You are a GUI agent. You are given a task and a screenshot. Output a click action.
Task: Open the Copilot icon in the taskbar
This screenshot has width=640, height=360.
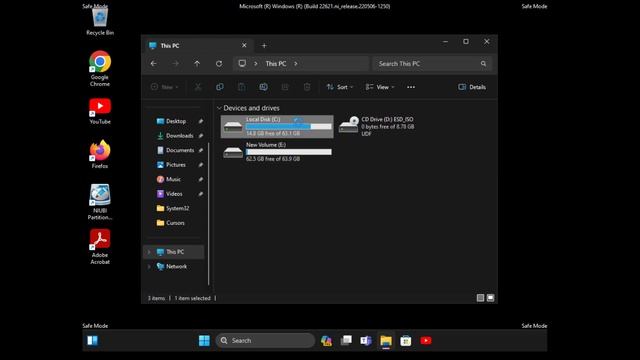tap(326, 340)
